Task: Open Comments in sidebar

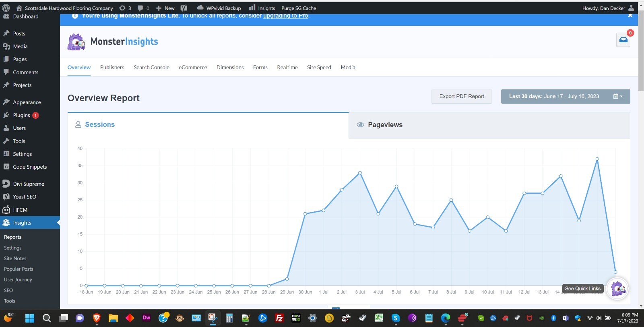Action: (30, 72)
